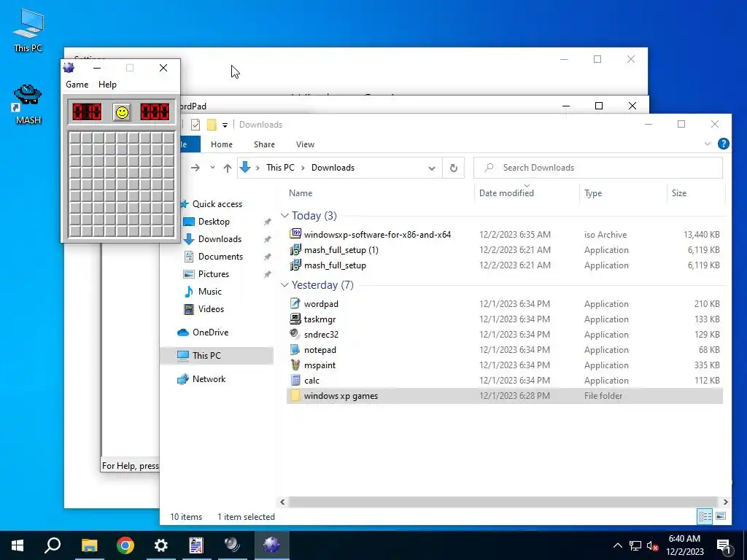Click the New folder quick toolbar icon
The width and height of the screenshot is (747, 560).
click(x=212, y=125)
